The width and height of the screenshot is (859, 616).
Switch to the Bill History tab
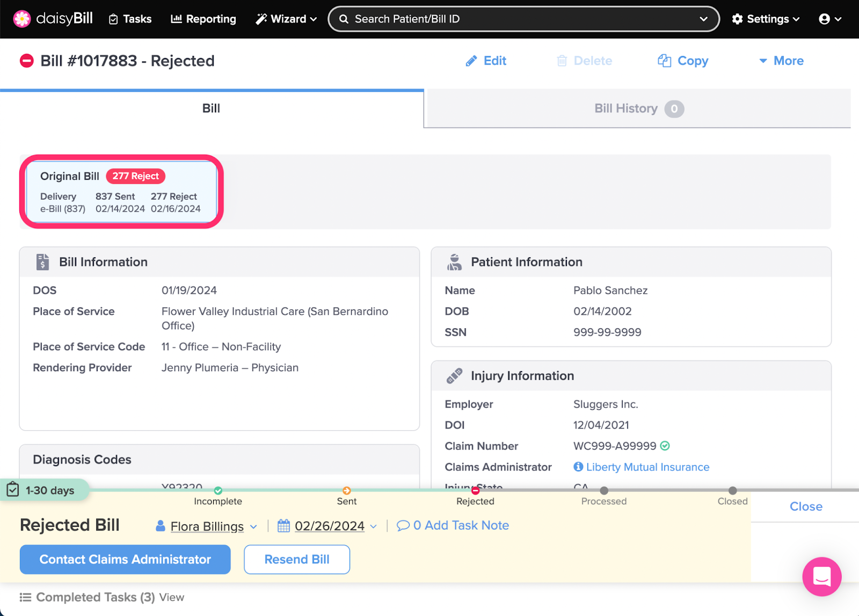tap(637, 109)
